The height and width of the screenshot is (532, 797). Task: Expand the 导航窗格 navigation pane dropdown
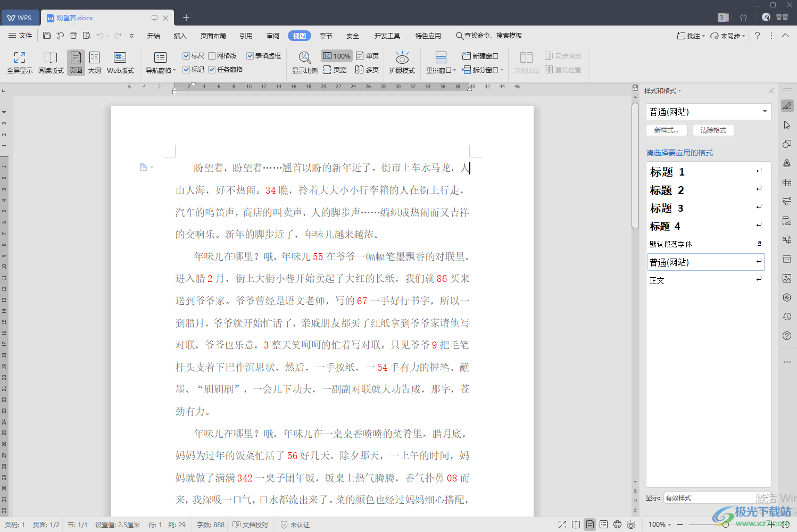coord(174,70)
